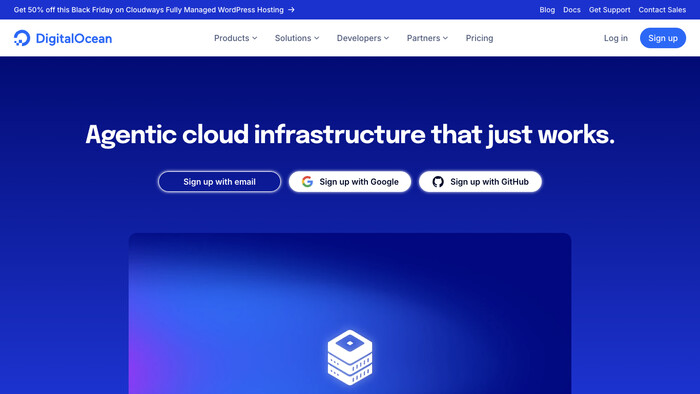The width and height of the screenshot is (700, 394).
Task: Open the Get Support link
Action: pyautogui.click(x=609, y=9)
